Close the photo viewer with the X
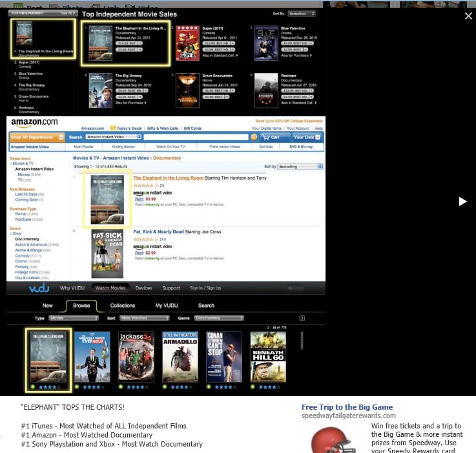The image size is (476, 453). pos(468,16)
